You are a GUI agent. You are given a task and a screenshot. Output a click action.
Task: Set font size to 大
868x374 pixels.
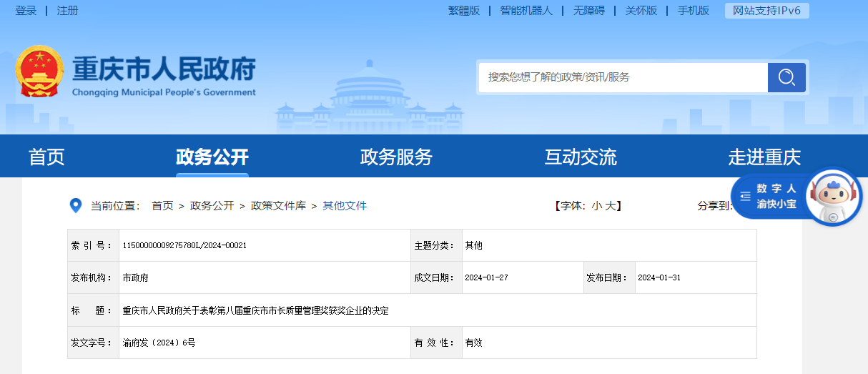tap(611, 206)
